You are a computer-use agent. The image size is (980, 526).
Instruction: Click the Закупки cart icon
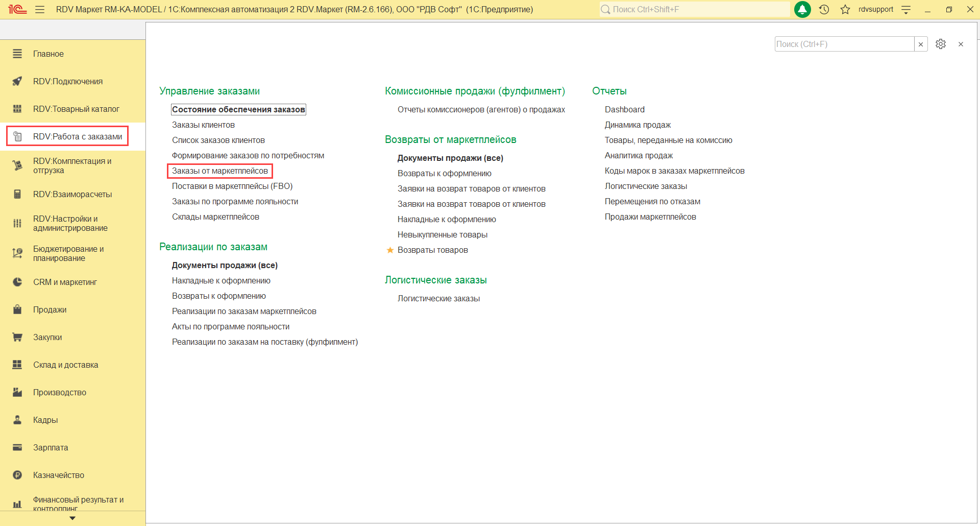point(17,337)
